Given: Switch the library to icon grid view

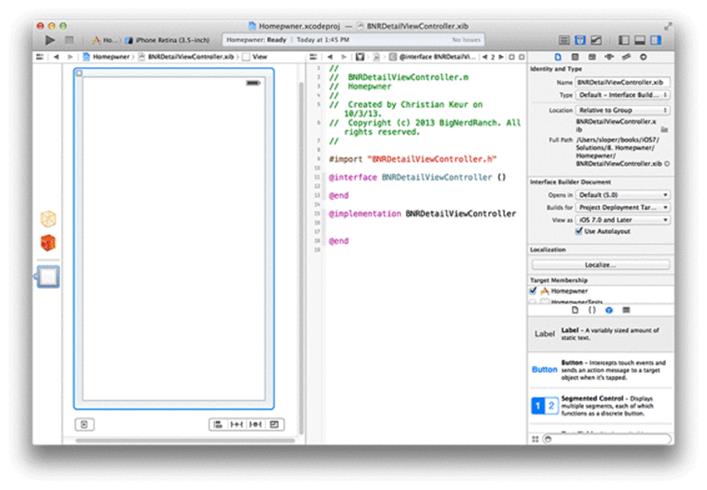Looking at the screenshot, I should coord(535,439).
